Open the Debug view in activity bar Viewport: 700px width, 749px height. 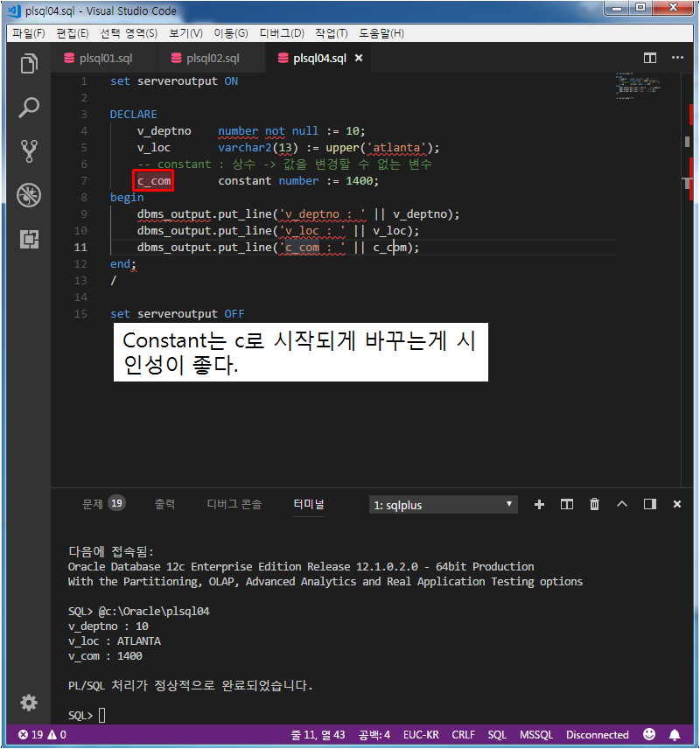[x=29, y=195]
